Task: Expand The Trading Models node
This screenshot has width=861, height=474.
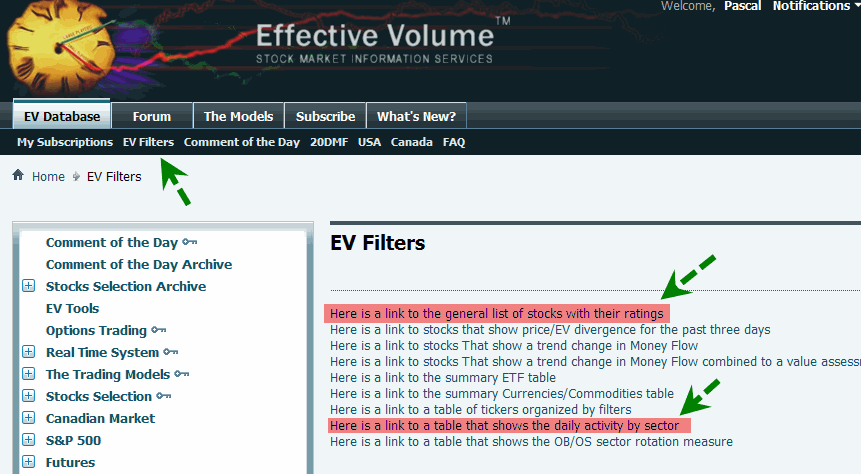Action: (29, 373)
